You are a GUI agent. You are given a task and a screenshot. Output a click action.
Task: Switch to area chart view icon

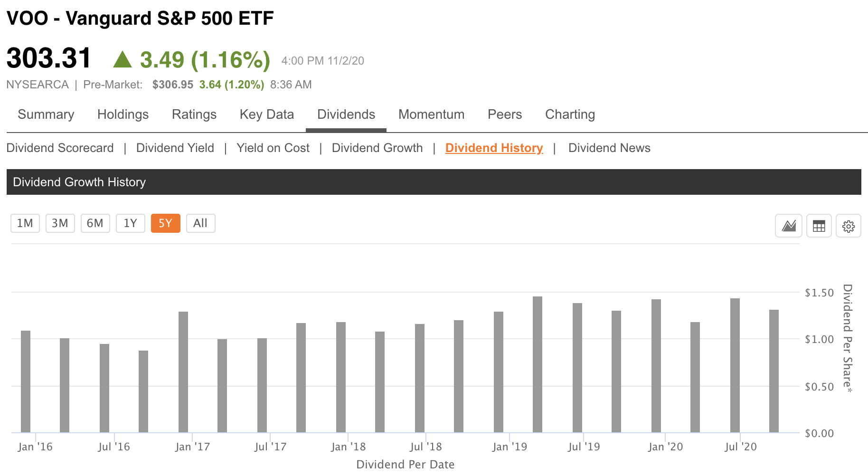pos(789,226)
